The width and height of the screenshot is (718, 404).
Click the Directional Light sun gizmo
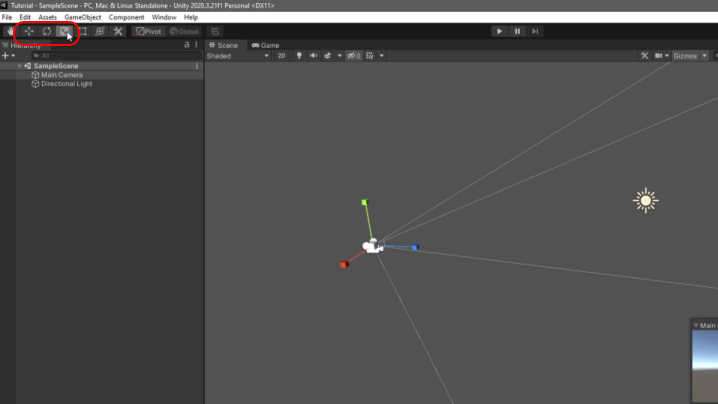646,200
